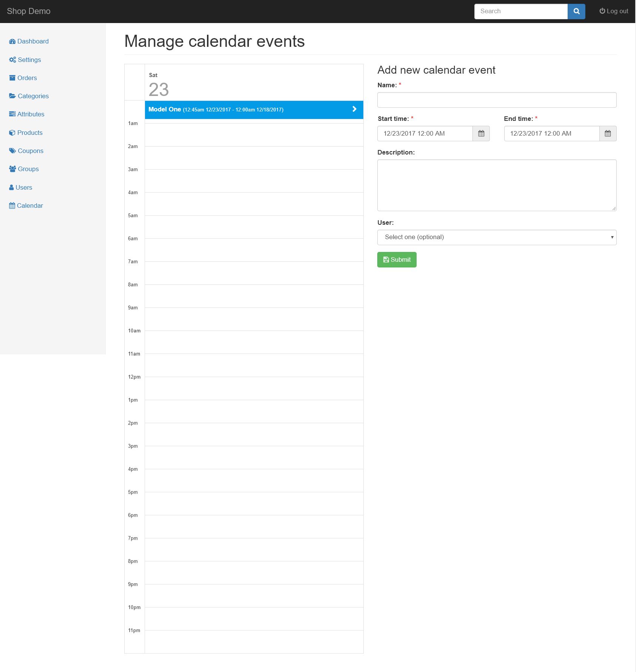The image size is (636, 672).
Task: Click inside the Description textarea
Action: [x=497, y=185]
